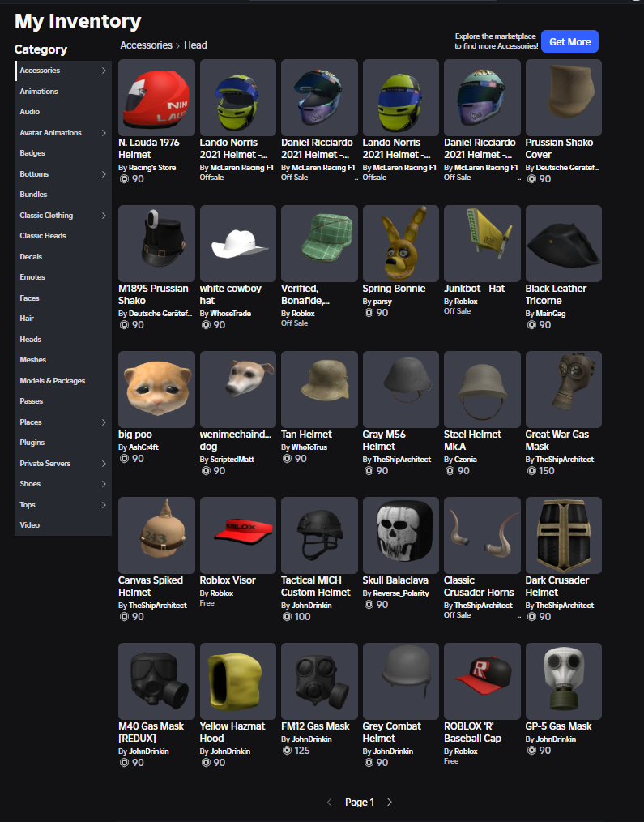Go to next inventory page arrow
Viewport: 644px width, 822px height.
click(390, 802)
